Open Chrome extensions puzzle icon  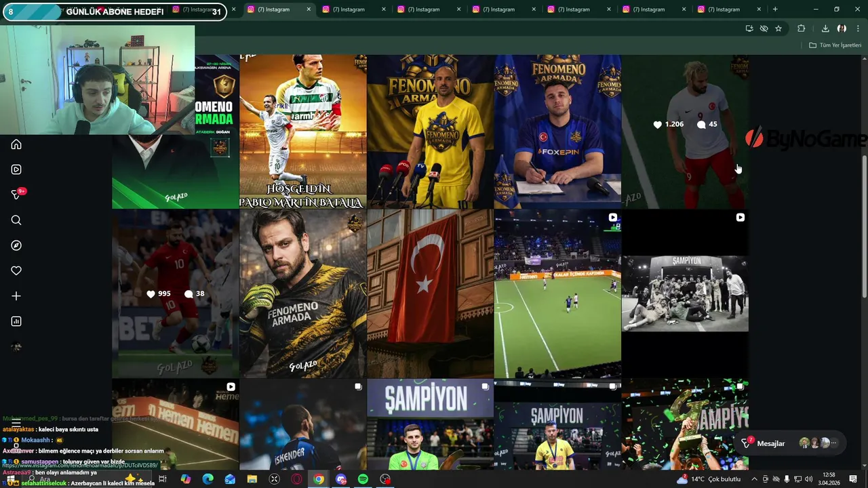(802, 28)
